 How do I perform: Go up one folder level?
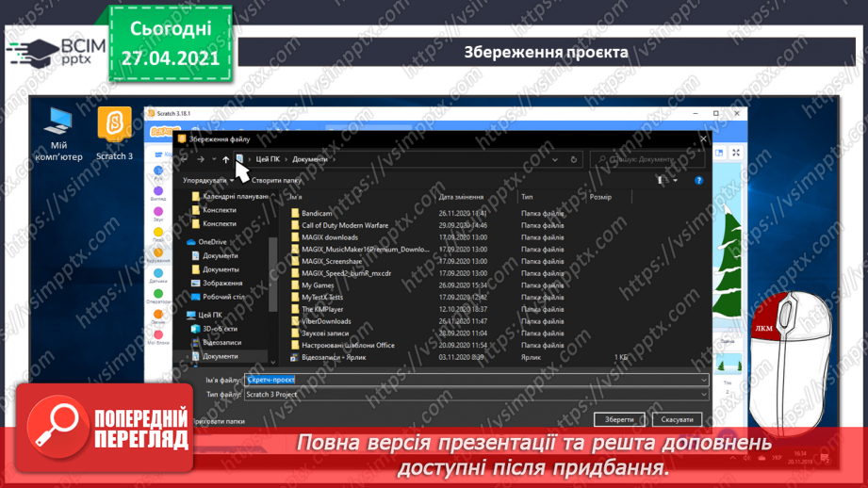click(226, 159)
